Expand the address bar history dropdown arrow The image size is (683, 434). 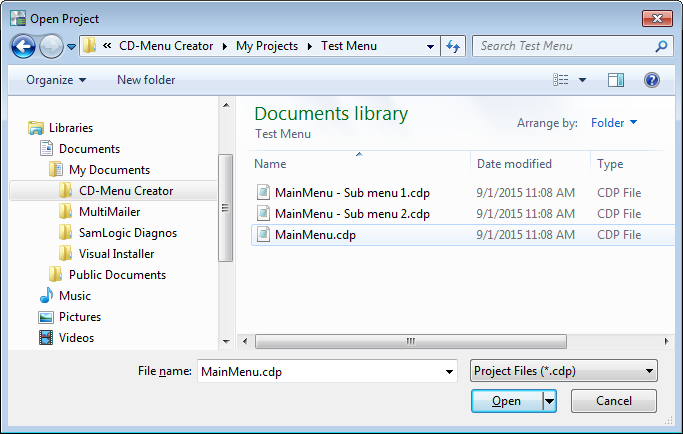[430, 46]
